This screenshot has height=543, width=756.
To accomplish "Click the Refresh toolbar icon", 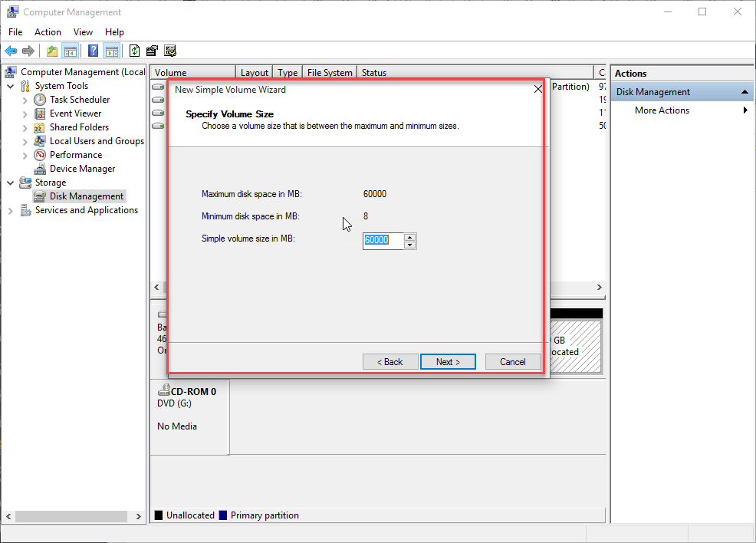I will (134, 51).
